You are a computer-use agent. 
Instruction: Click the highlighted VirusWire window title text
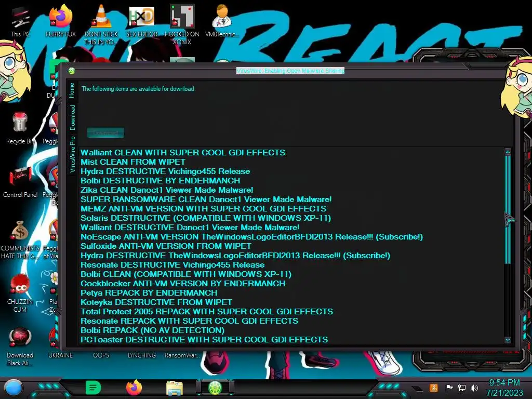click(290, 71)
